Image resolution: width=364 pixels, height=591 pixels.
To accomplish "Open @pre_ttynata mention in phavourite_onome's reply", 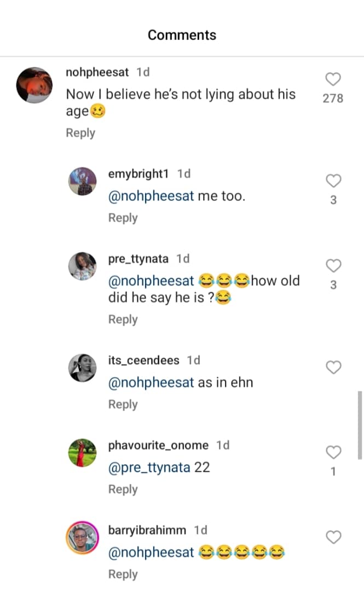I will point(149,468).
